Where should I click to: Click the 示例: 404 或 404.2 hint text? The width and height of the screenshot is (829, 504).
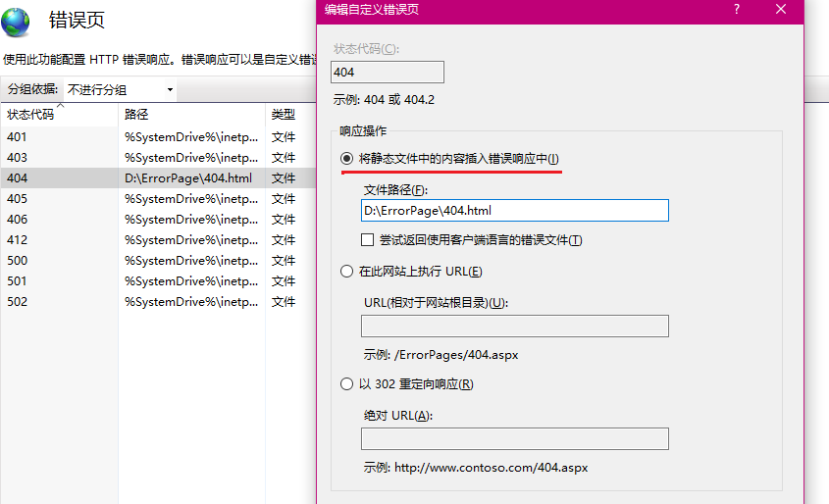point(384,100)
